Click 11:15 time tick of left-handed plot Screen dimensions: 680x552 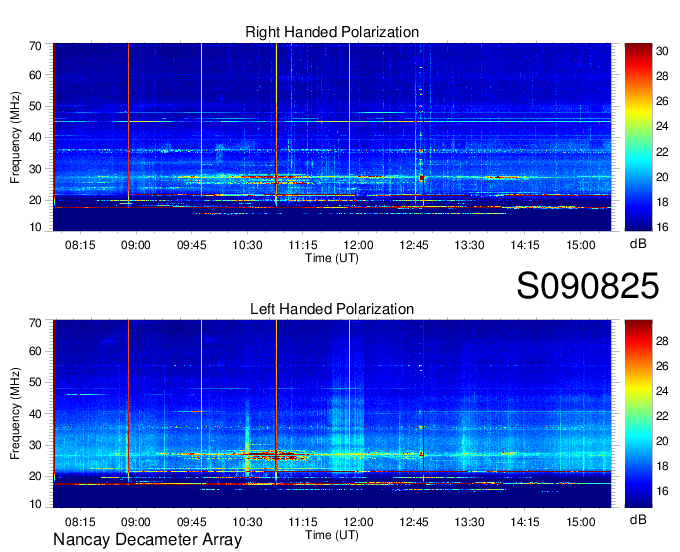pyautogui.click(x=303, y=522)
